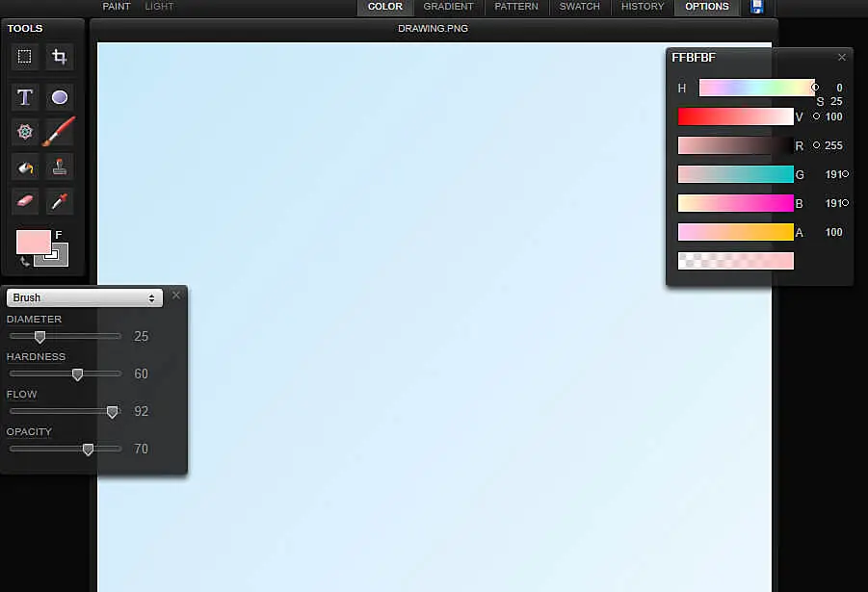This screenshot has height=592, width=868.
Task: Select the Text tool
Action: tap(25, 97)
